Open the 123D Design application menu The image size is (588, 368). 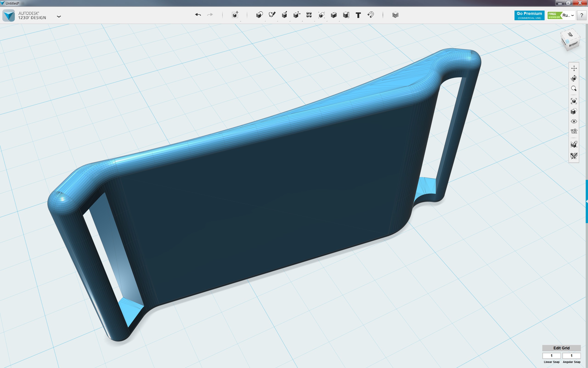point(59,17)
